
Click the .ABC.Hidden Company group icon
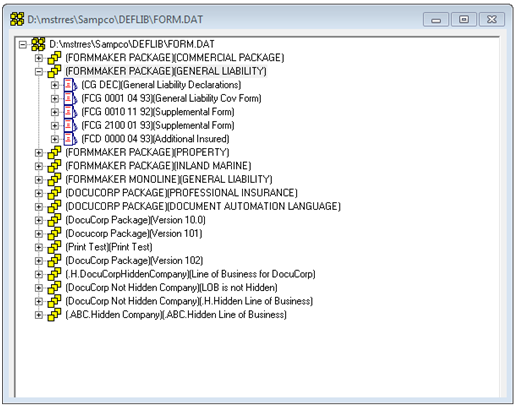54,315
